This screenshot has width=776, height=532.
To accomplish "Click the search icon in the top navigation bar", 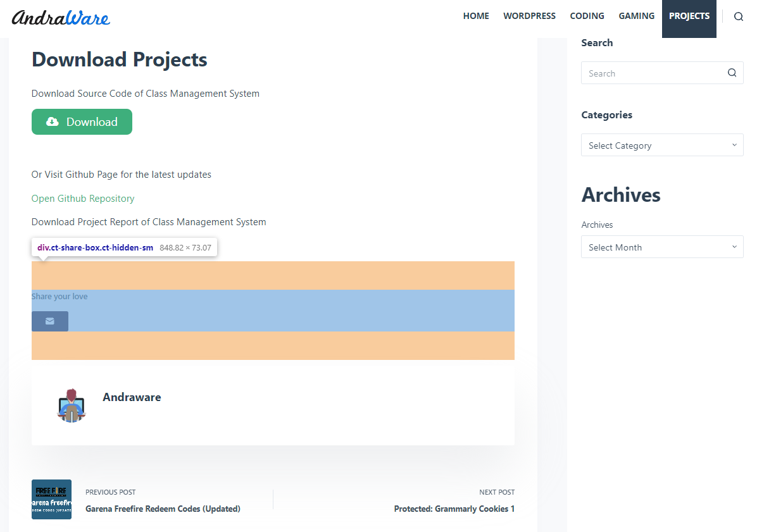I will pyautogui.click(x=738, y=16).
